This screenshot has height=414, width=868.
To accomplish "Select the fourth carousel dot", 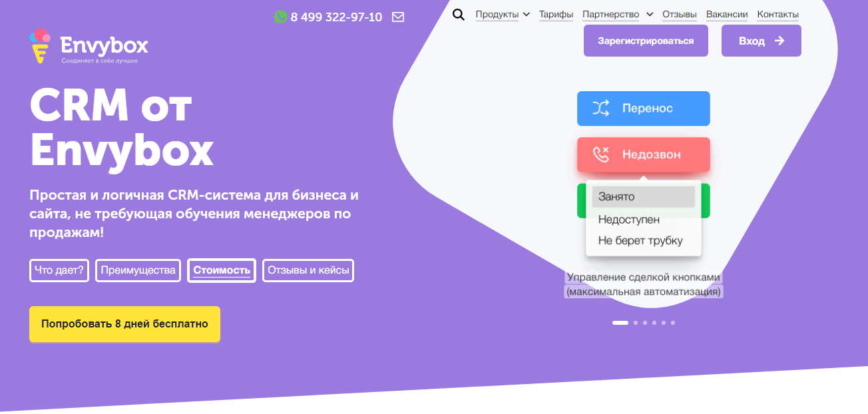I will (654, 322).
